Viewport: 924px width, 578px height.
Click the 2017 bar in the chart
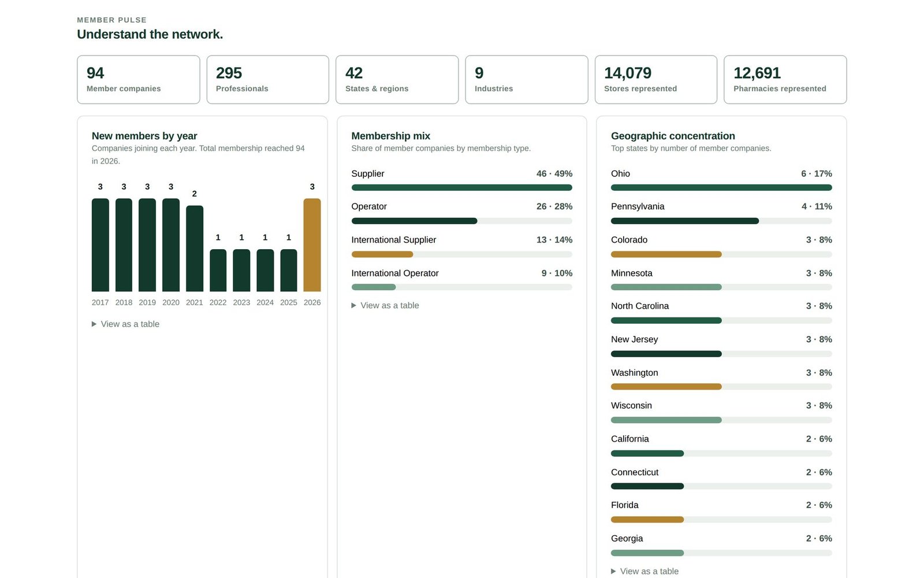point(100,245)
